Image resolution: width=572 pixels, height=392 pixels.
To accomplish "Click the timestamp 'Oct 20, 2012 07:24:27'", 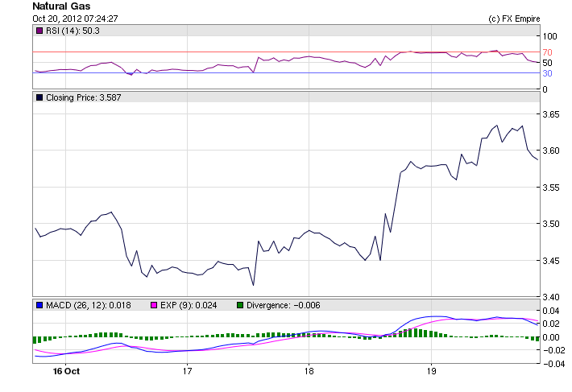I will coord(75,19).
